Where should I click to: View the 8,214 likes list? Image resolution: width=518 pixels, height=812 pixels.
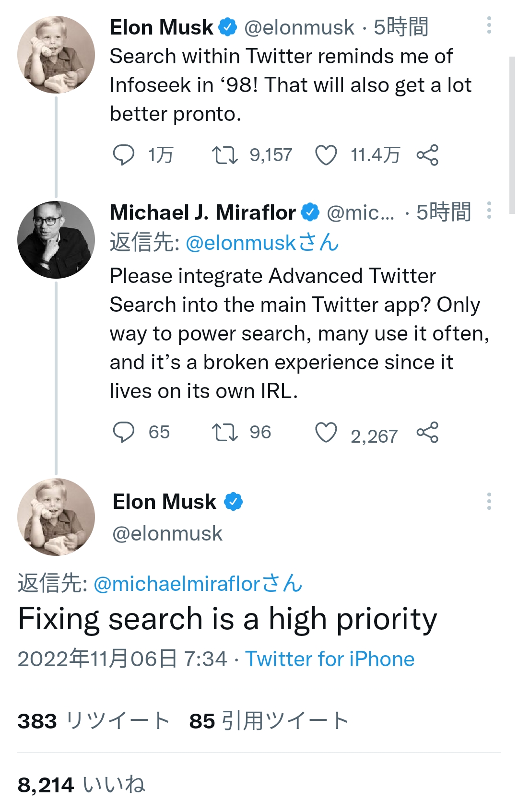(x=82, y=785)
